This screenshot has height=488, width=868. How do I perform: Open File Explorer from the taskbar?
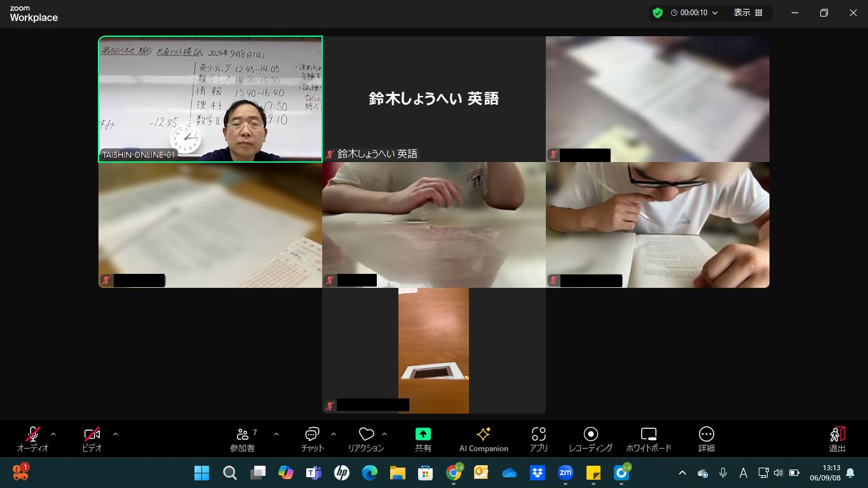pyautogui.click(x=398, y=473)
